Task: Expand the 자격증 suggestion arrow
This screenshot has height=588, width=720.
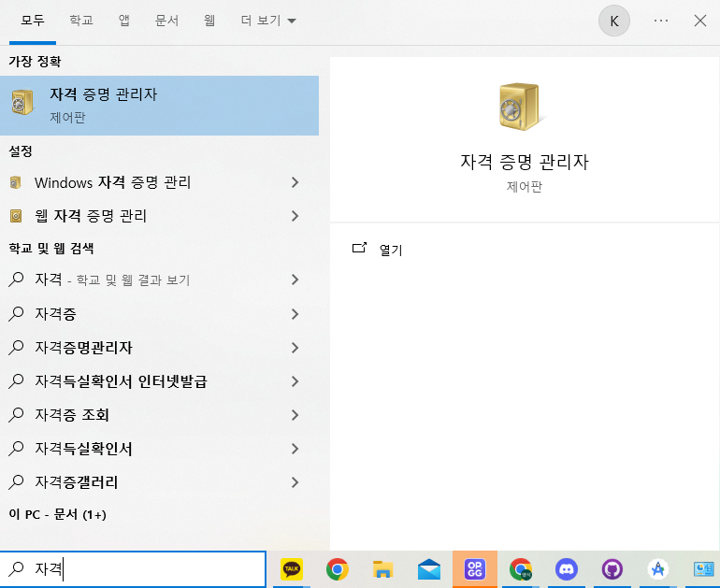Action: pyautogui.click(x=295, y=314)
